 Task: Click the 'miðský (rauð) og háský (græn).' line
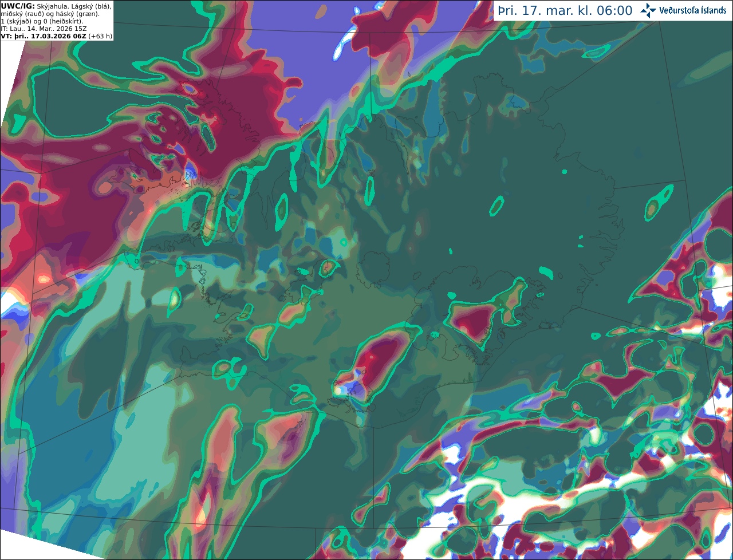tap(49, 13)
